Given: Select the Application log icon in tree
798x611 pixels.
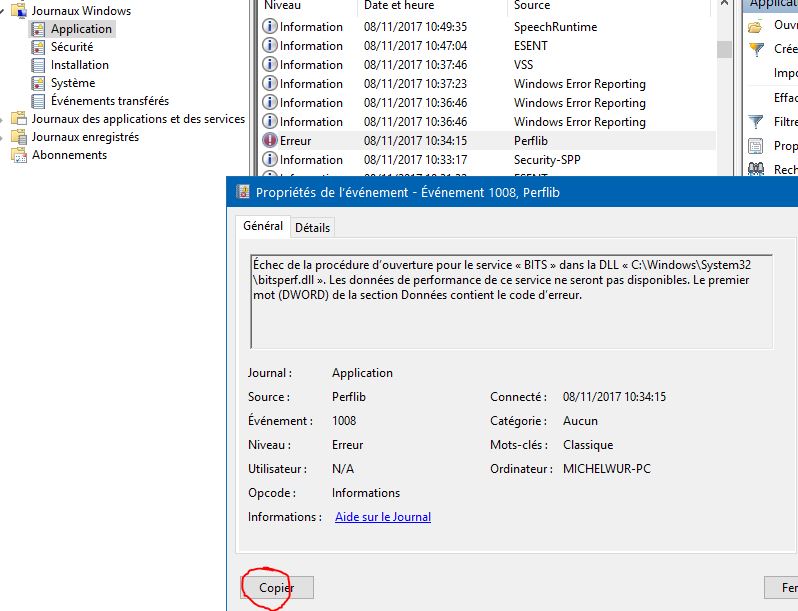Looking at the screenshot, I should tap(39, 29).
